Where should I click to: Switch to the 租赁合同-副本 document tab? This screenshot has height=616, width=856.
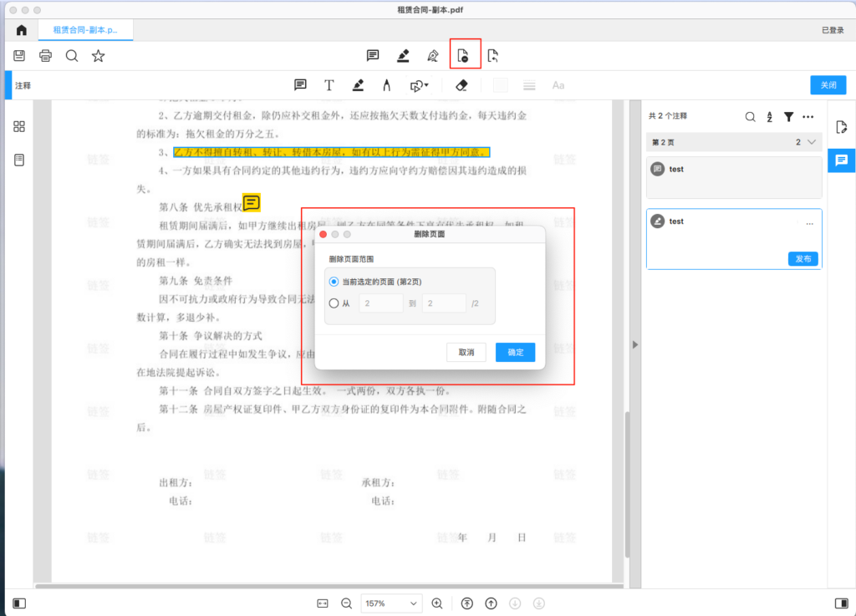85,29
